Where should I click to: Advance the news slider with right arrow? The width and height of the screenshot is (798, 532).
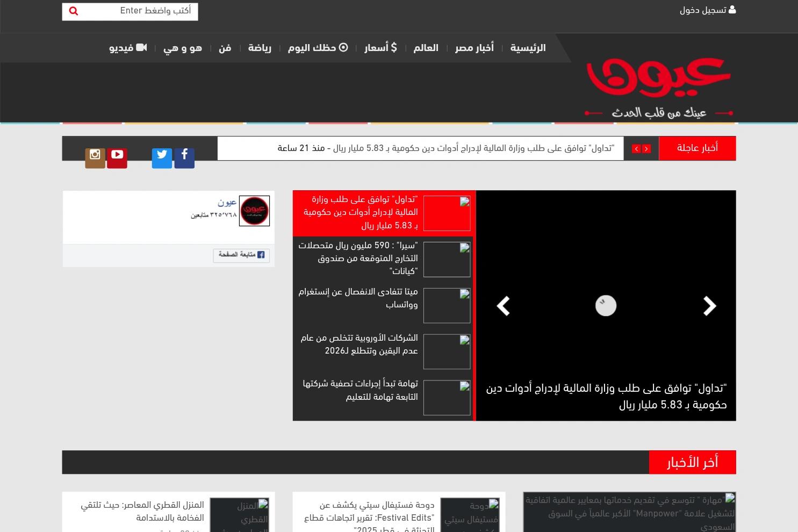pos(709,305)
